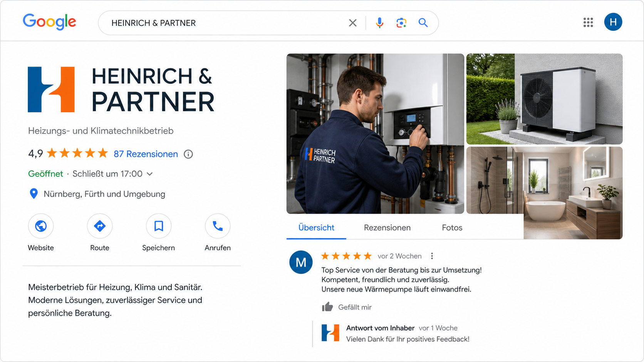644x362 pixels.
Task: Click the magnifier search icon
Action: tap(423, 23)
